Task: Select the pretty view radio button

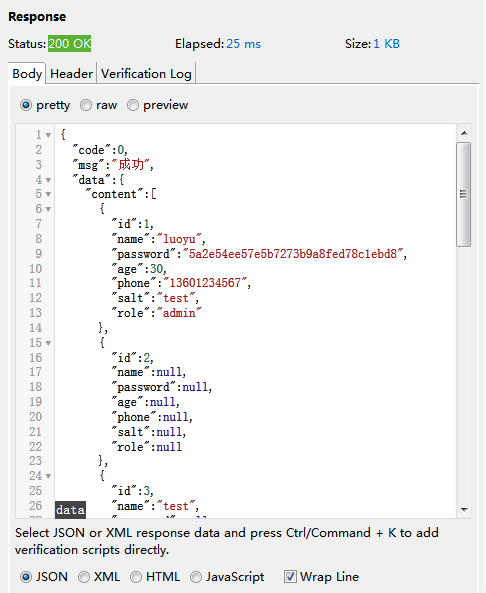Action: [26, 105]
